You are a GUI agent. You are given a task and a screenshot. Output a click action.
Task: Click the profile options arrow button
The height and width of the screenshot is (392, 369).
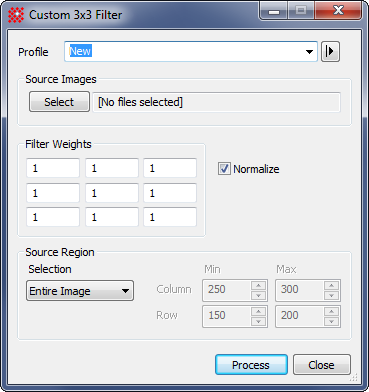coord(330,52)
